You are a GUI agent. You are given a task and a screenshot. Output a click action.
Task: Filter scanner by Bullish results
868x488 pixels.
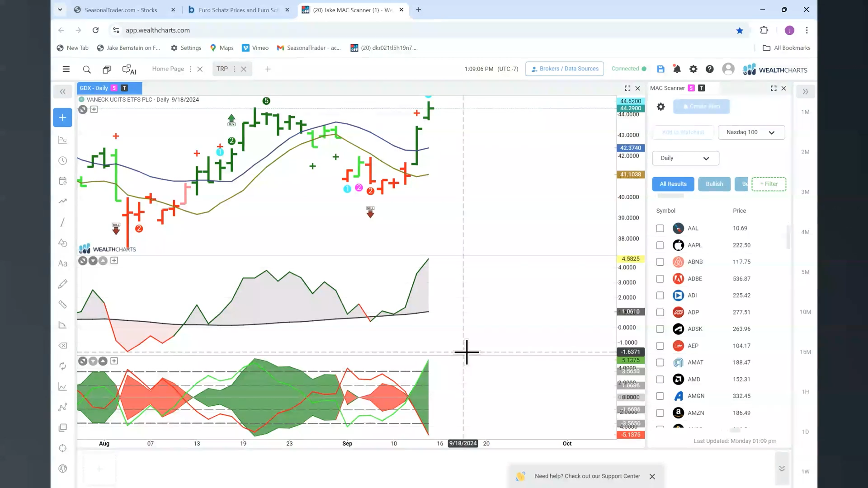tap(714, 184)
